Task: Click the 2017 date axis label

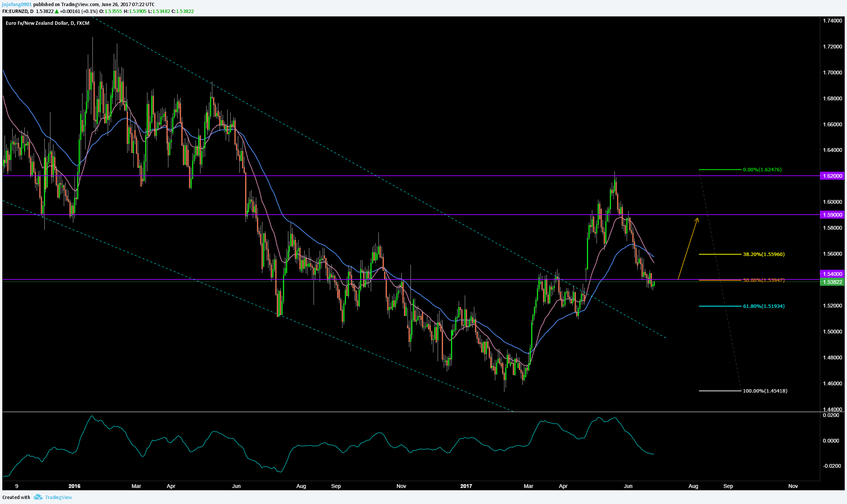Action: 466,486
